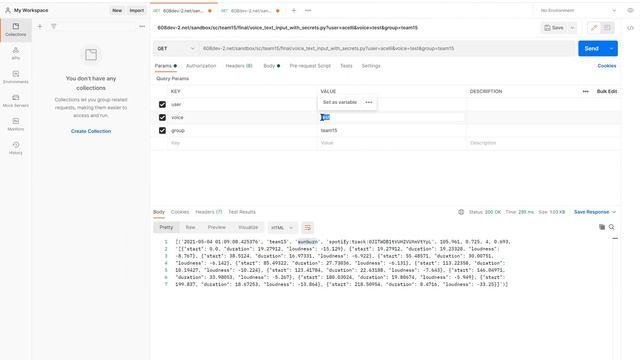
Task: Click the Save button
Action: click(554, 28)
